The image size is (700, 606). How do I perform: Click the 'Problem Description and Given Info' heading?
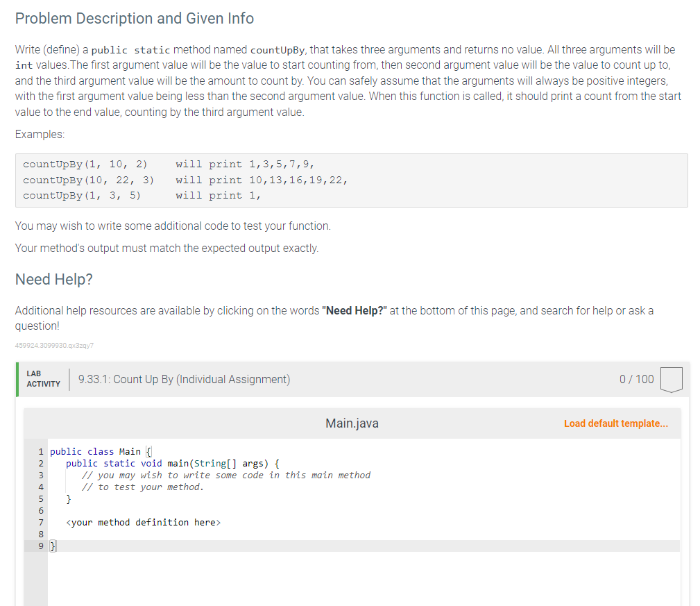tap(135, 18)
